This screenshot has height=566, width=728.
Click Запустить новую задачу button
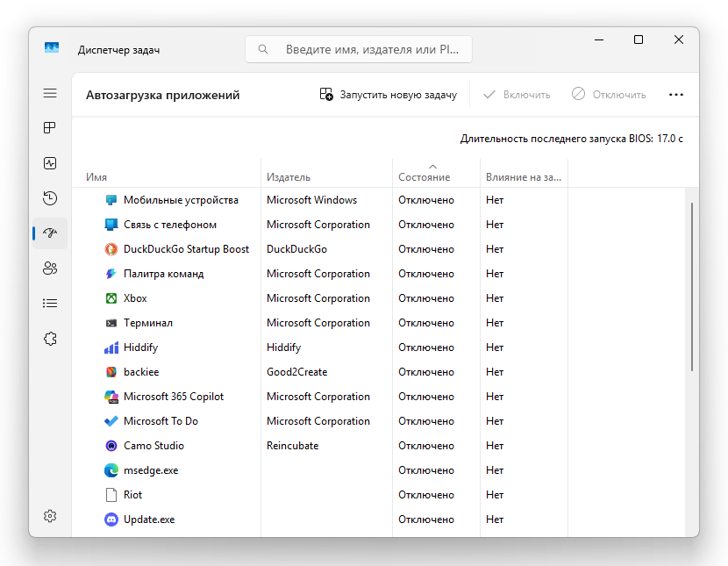pyautogui.click(x=389, y=95)
